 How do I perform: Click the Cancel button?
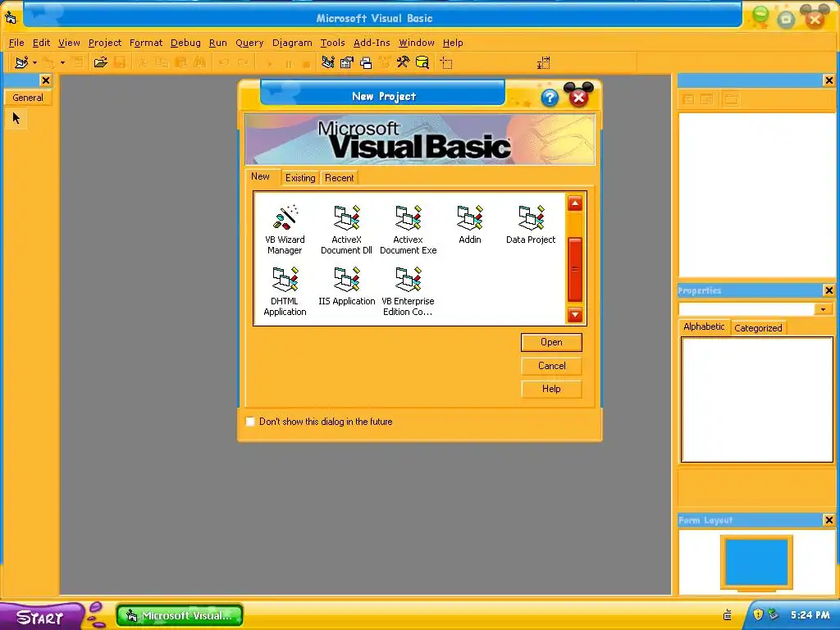[x=551, y=366]
